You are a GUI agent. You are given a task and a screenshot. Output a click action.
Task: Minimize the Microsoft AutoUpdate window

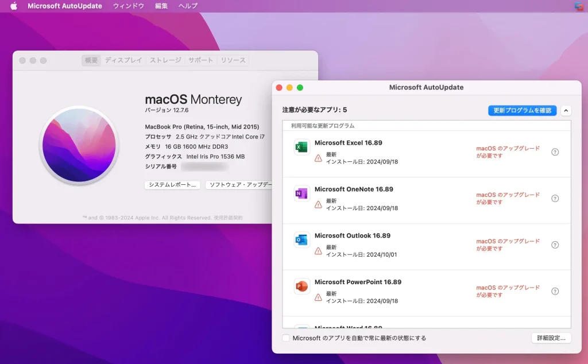pyautogui.click(x=289, y=88)
